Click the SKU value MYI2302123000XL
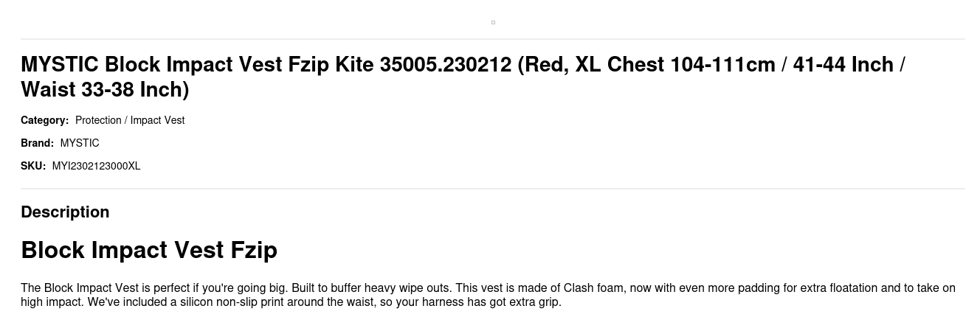This screenshot has width=980, height=331. tap(96, 166)
